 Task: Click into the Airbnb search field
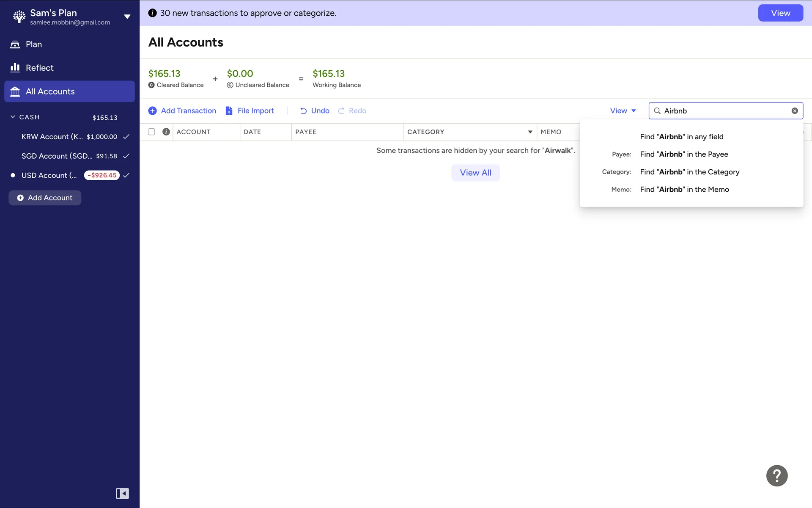[723, 111]
